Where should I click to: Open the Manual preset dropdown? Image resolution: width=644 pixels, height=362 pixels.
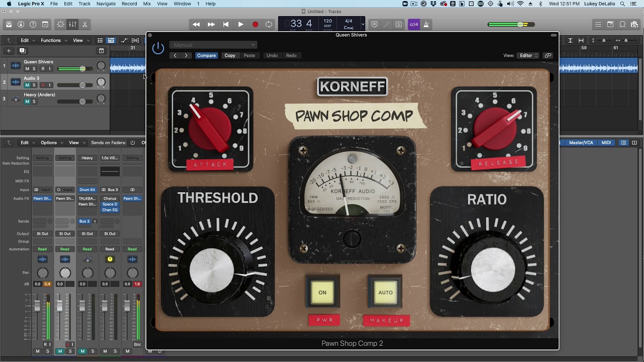click(x=213, y=45)
